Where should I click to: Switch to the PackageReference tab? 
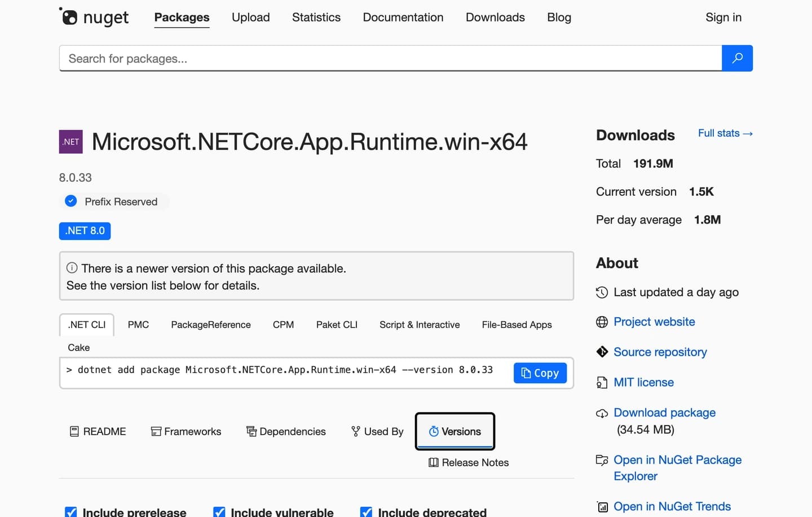click(x=211, y=325)
